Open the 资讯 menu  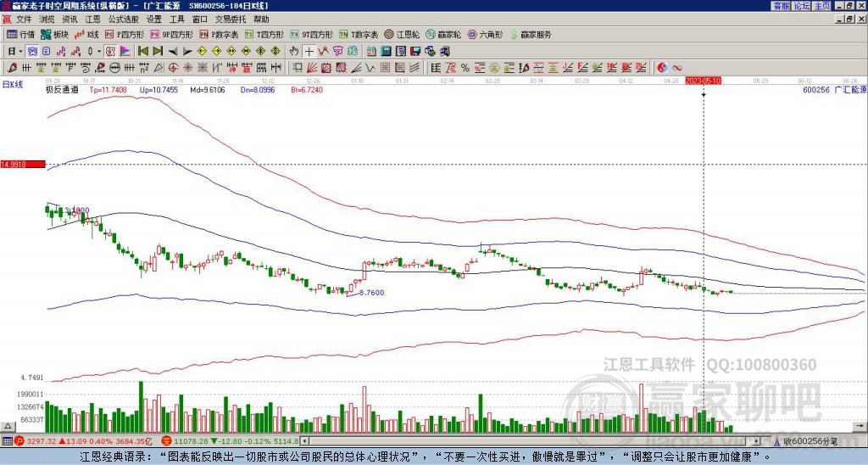70,20
